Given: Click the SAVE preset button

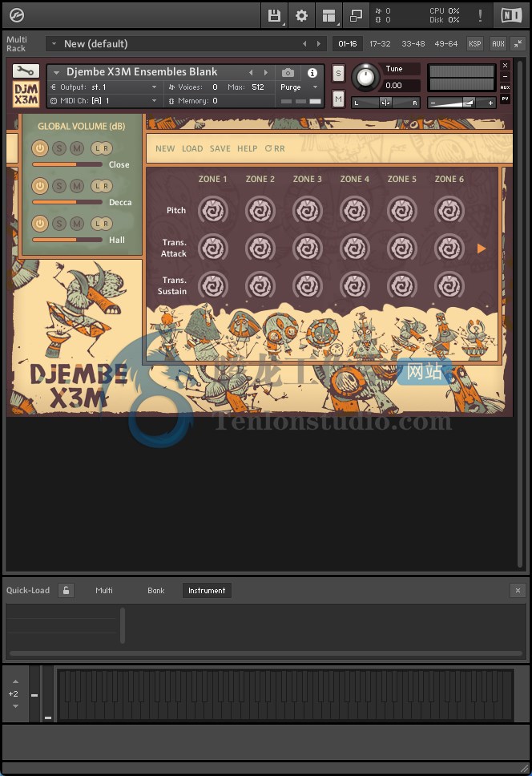Looking at the screenshot, I should pyautogui.click(x=220, y=148).
